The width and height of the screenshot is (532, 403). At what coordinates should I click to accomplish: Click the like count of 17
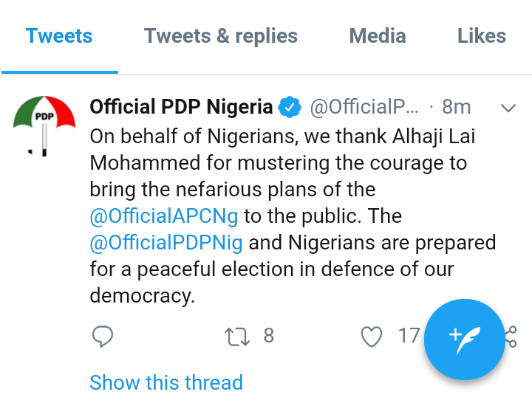pos(409,337)
